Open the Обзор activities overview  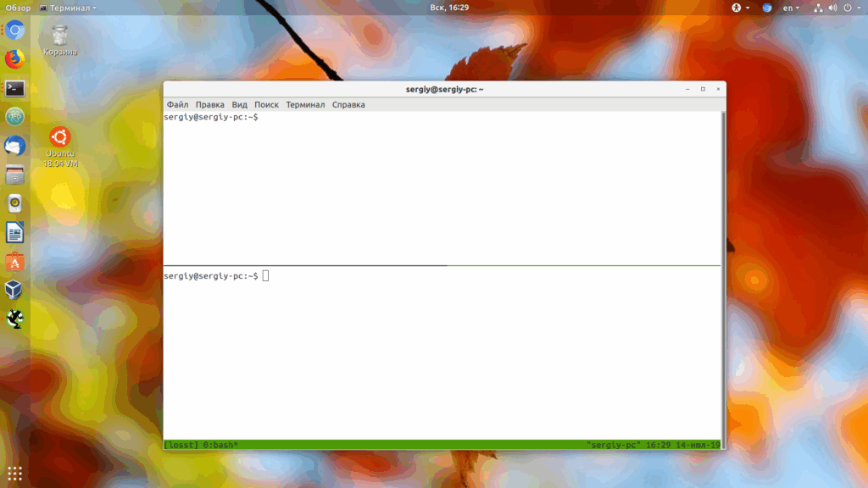pyautogui.click(x=19, y=8)
